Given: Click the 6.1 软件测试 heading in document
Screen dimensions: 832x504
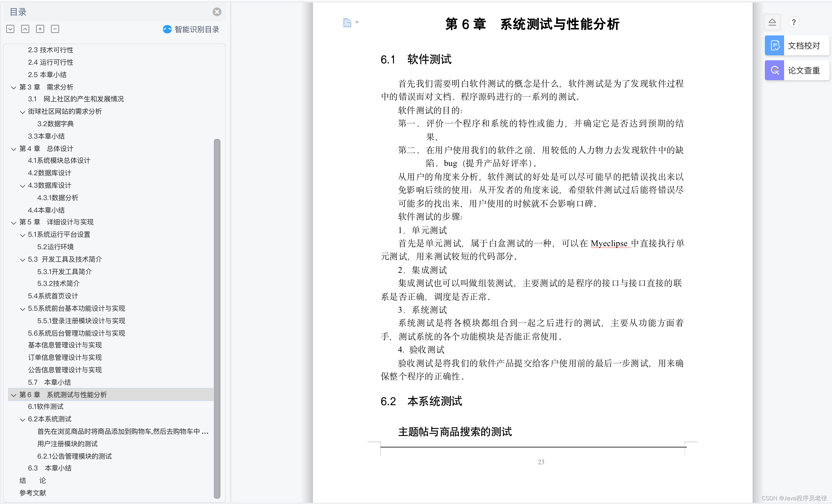Looking at the screenshot, I should click(x=416, y=59).
